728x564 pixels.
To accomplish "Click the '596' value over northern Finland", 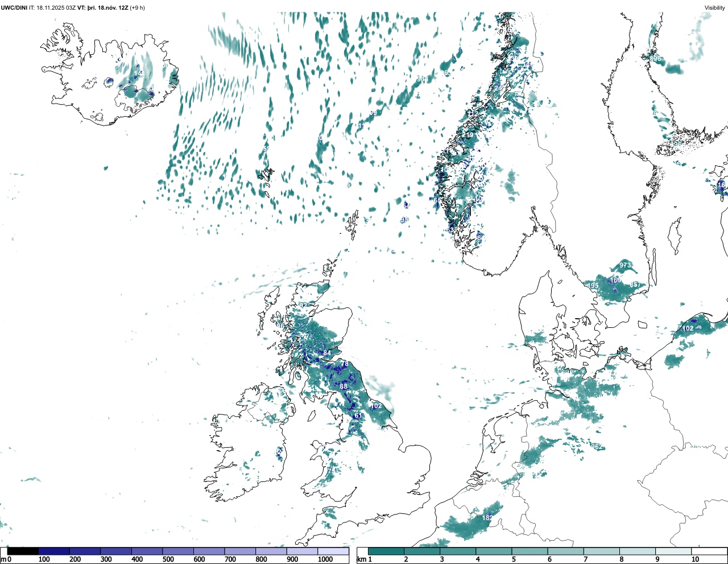I will click(x=655, y=59).
